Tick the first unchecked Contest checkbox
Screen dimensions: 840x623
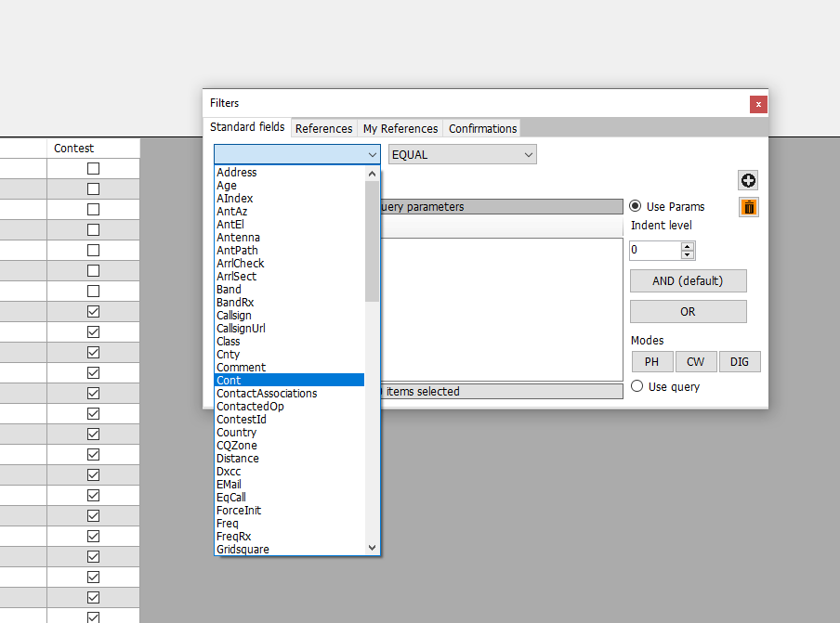coord(93,169)
